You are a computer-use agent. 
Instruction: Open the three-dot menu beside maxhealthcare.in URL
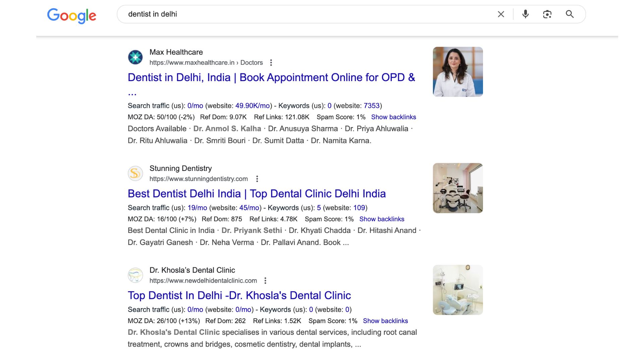pyautogui.click(x=271, y=63)
